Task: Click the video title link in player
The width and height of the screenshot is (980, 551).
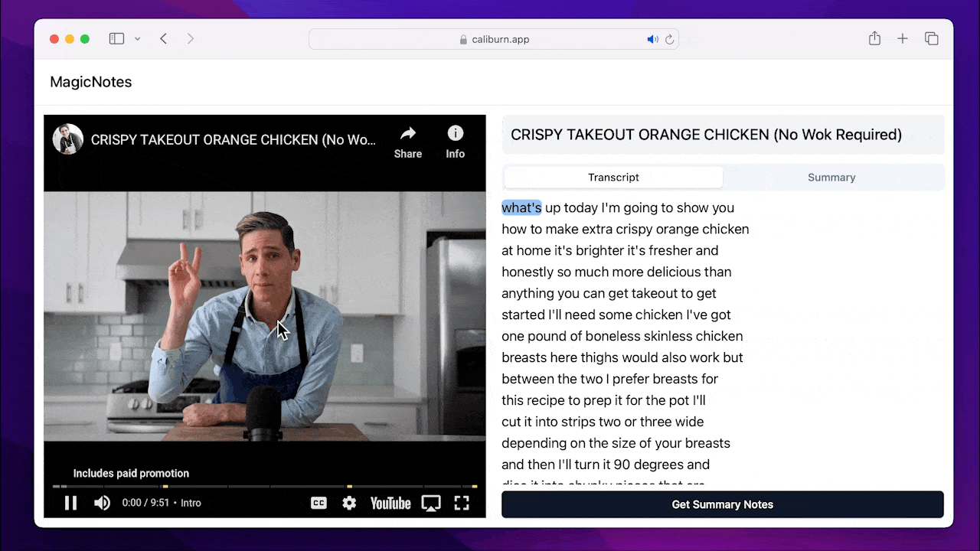Action: point(234,140)
